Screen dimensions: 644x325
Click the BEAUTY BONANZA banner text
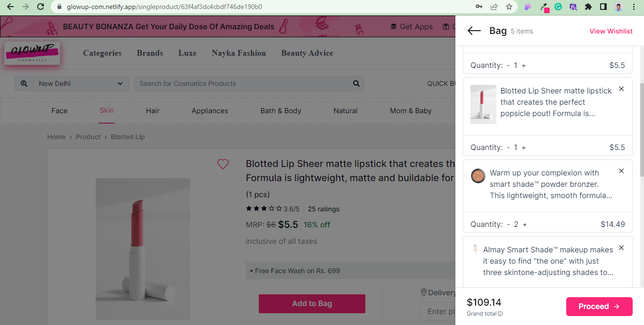pyautogui.click(x=168, y=26)
